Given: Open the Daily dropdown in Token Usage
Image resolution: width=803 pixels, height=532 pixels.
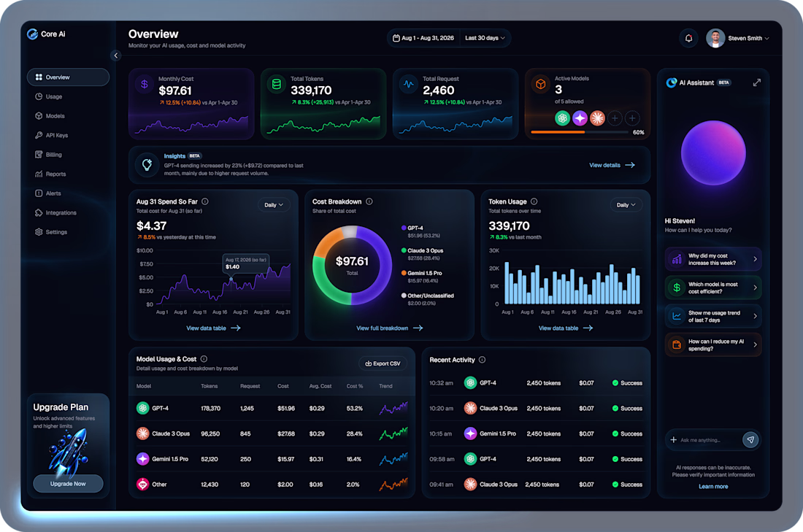Looking at the screenshot, I should pos(626,205).
